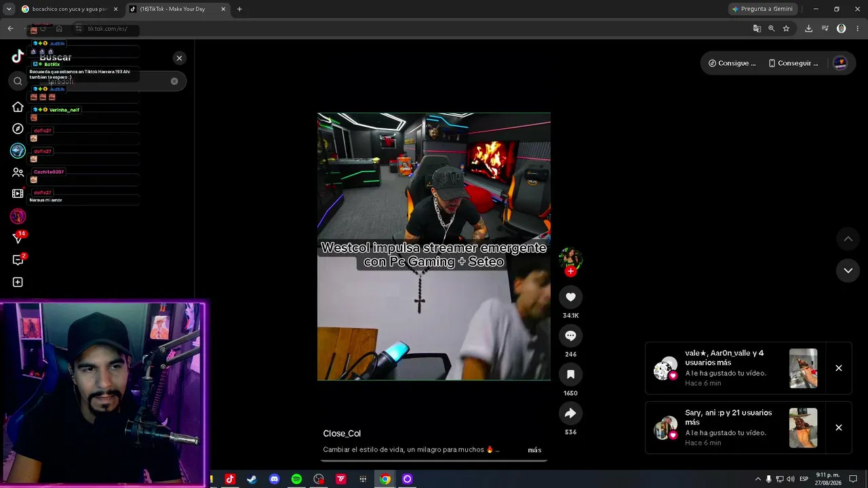The width and height of the screenshot is (868, 488).
Task: Save the video with the bookmark icon
Action: pos(570,374)
